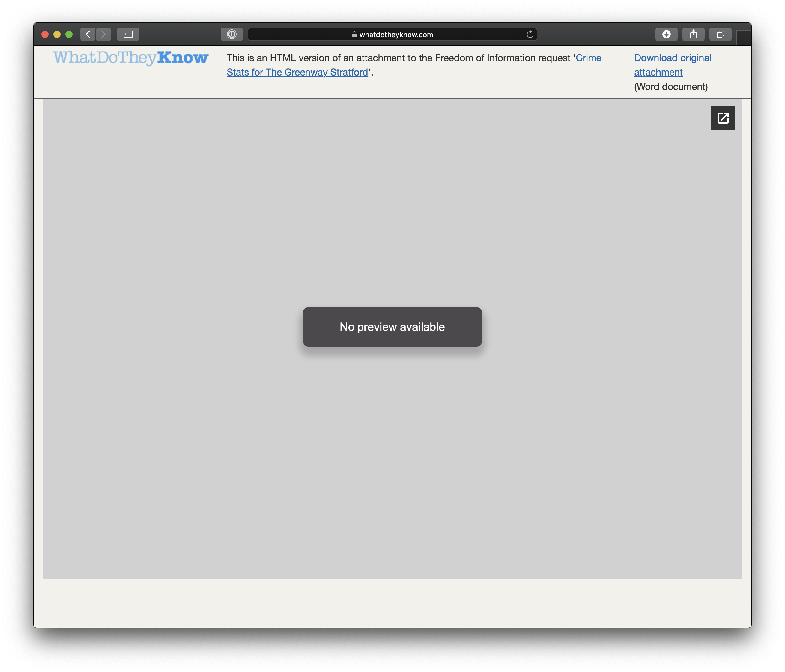The width and height of the screenshot is (785, 672).
Task: Click the padlock icon in address bar
Action: click(x=354, y=34)
